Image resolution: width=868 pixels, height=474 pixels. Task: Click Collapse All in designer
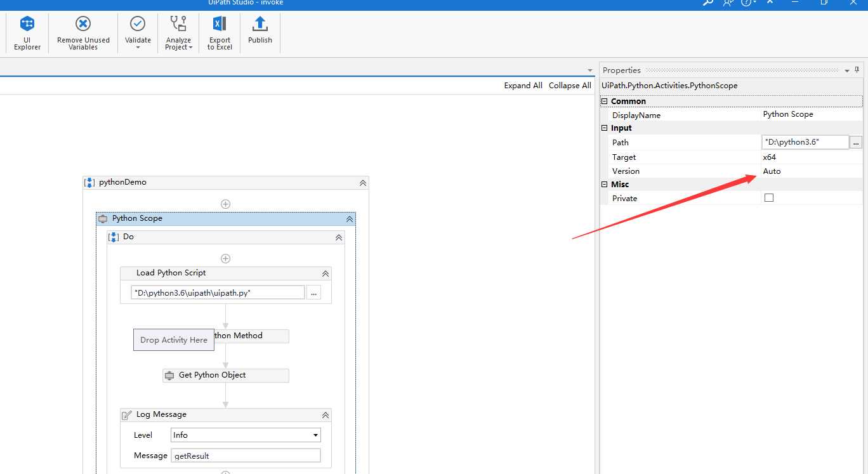pyautogui.click(x=570, y=86)
